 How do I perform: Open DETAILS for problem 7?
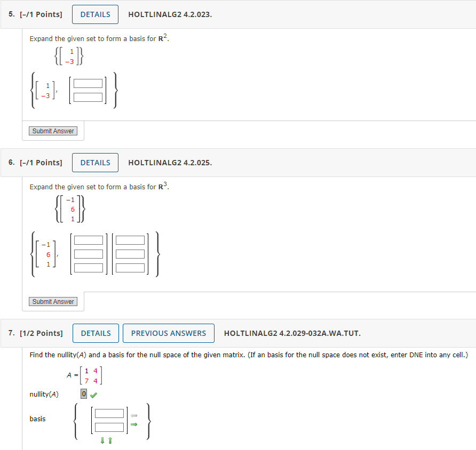point(96,333)
